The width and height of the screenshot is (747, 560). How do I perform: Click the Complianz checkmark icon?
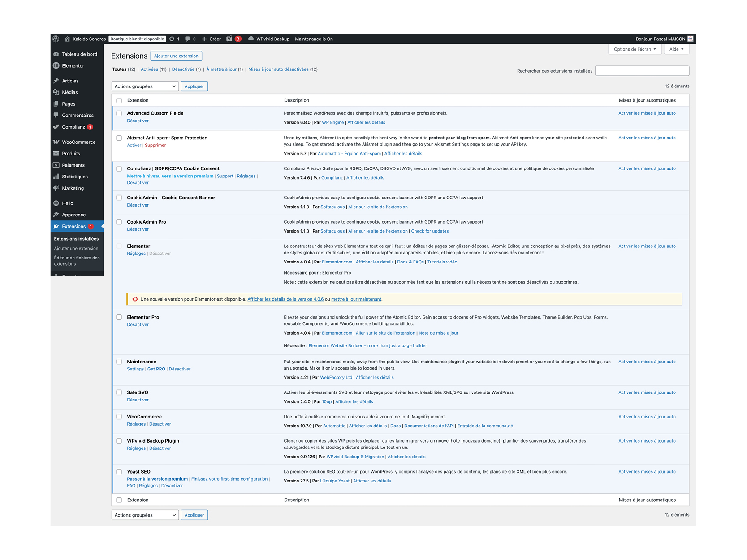coord(56,127)
